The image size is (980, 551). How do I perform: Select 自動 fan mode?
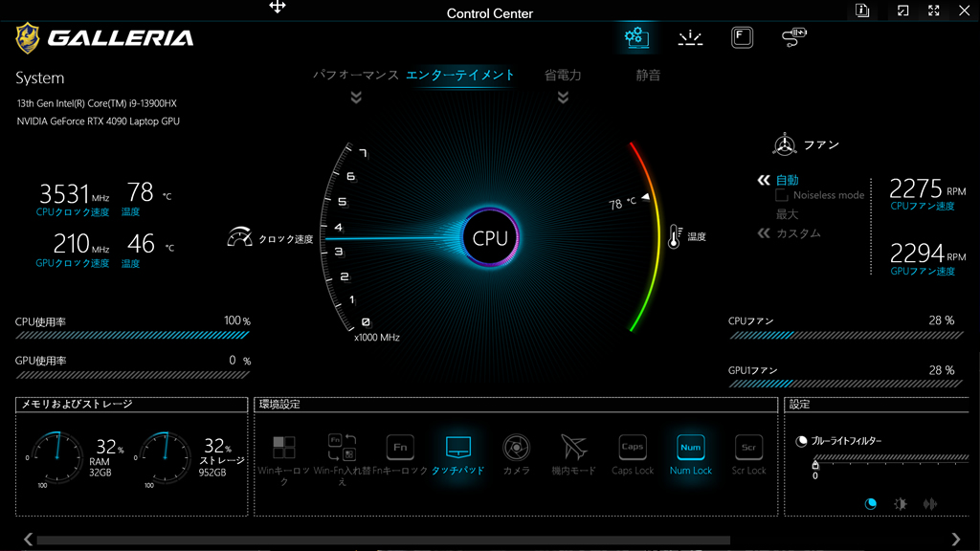pos(788,180)
